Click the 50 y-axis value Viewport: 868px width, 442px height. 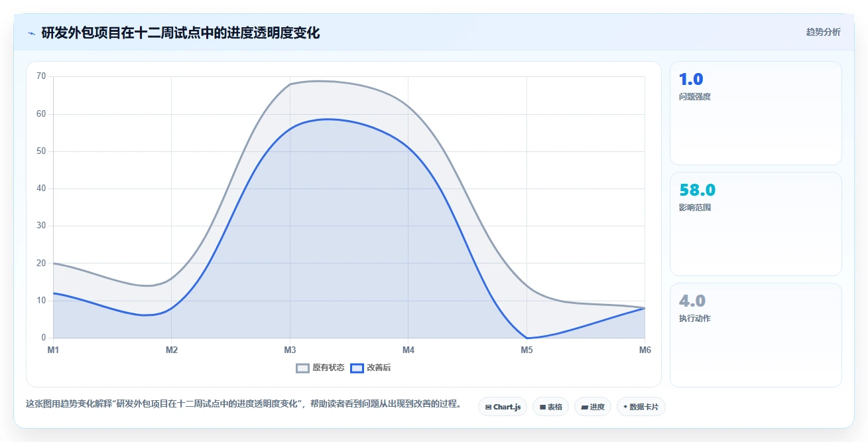(41, 151)
